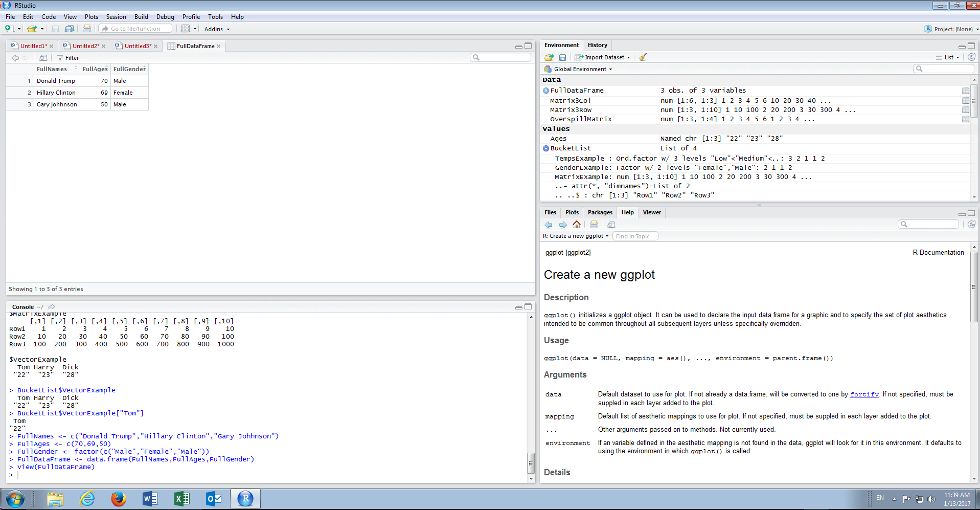
Task: Open the Addins dropdown menu
Action: coord(217,29)
